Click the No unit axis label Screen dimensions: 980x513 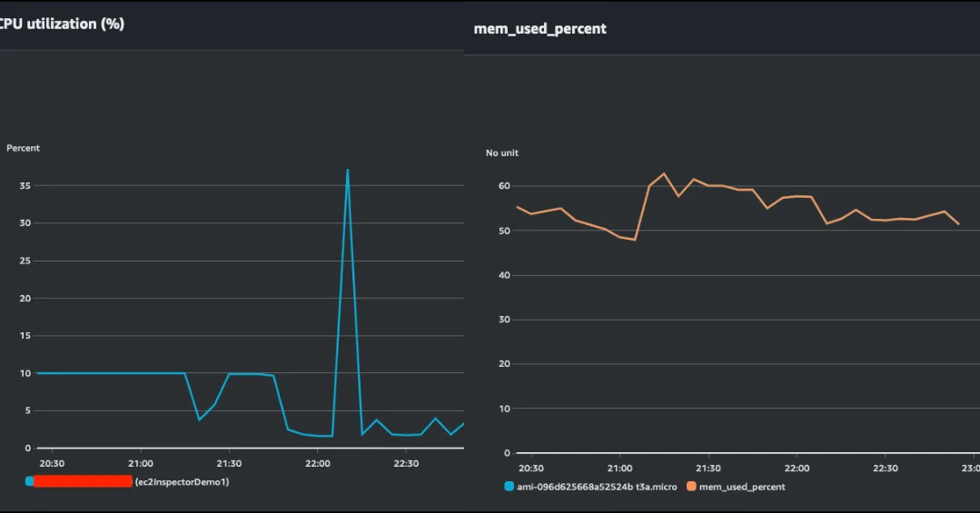tap(502, 153)
